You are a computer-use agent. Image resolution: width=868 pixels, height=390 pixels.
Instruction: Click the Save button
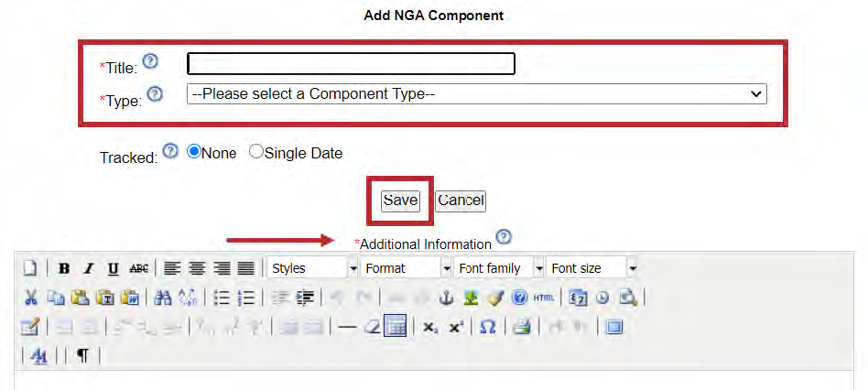(400, 200)
